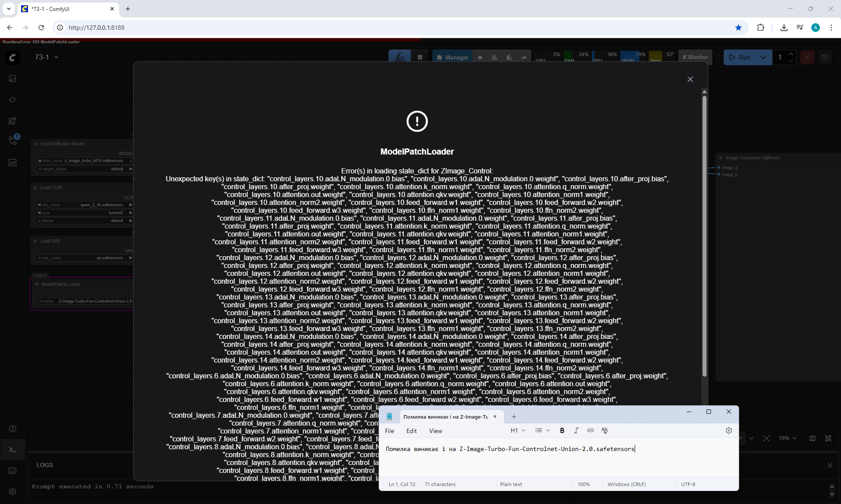The width and height of the screenshot is (841, 504).
Task: Expand the Run options dropdown arrow
Action: [x=763, y=57]
